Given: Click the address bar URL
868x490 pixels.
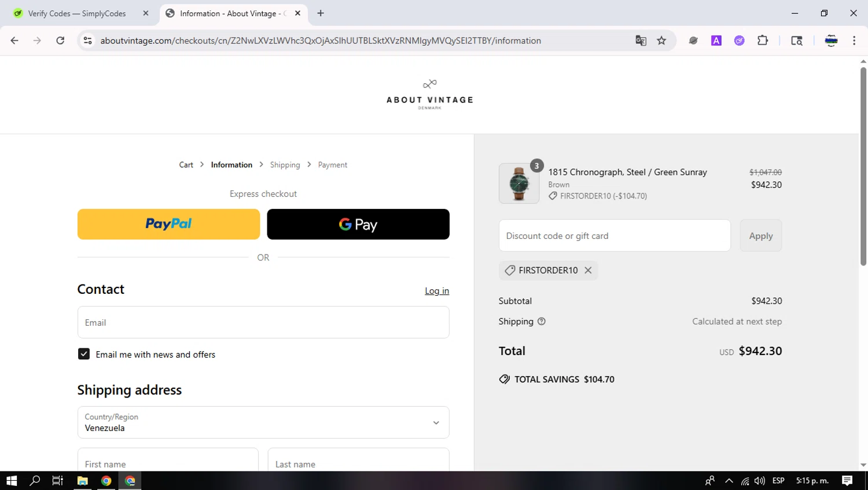Looking at the screenshot, I should point(321,40).
